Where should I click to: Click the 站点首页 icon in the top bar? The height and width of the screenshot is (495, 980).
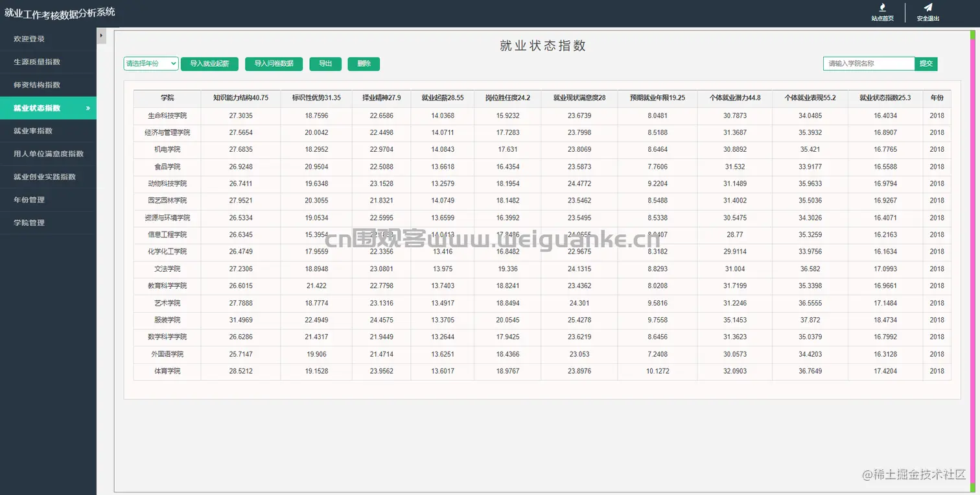[x=882, y=8]
